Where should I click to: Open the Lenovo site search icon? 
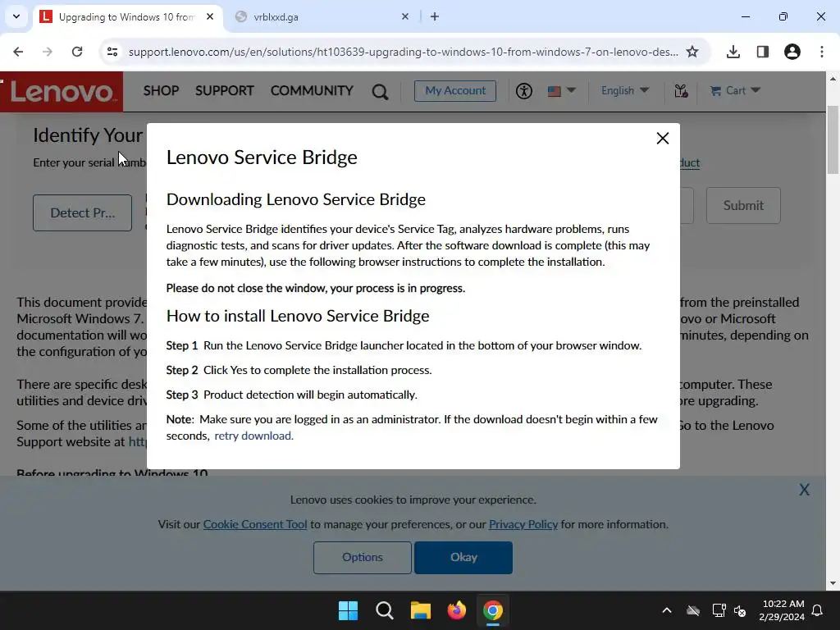pyautogui.click(x=380, y=92)
